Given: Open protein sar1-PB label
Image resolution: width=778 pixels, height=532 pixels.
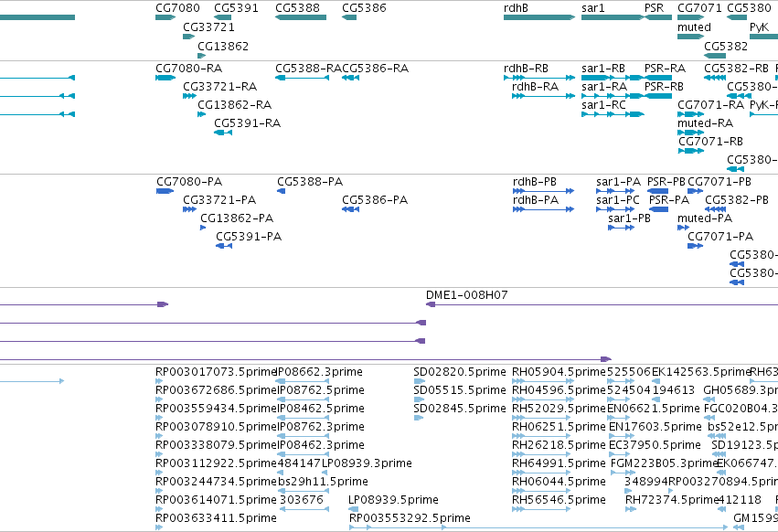Looking at the screenshot, I should coord(630,218).
